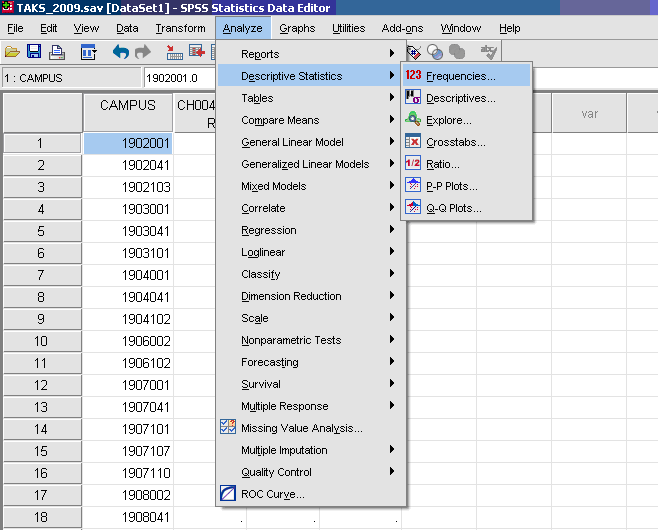
Task: Choose Survival from the Analyze menu
Action: pos(311,384)
